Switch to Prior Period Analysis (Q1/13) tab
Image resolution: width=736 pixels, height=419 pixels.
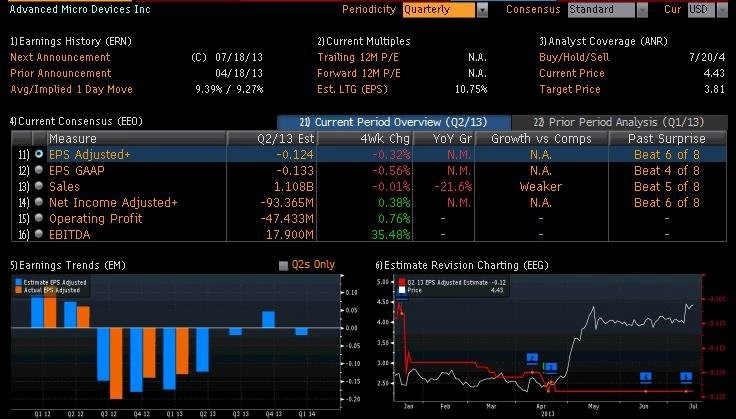click(619, 122)
